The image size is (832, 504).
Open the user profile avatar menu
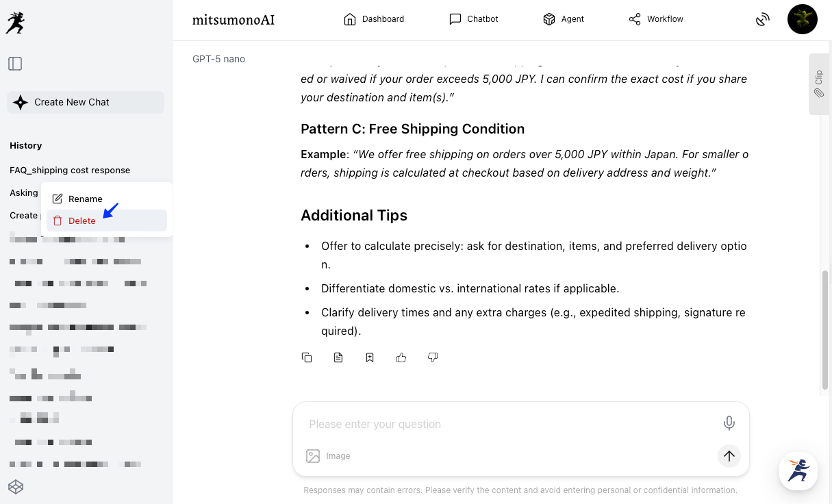(x=803, y=19)
